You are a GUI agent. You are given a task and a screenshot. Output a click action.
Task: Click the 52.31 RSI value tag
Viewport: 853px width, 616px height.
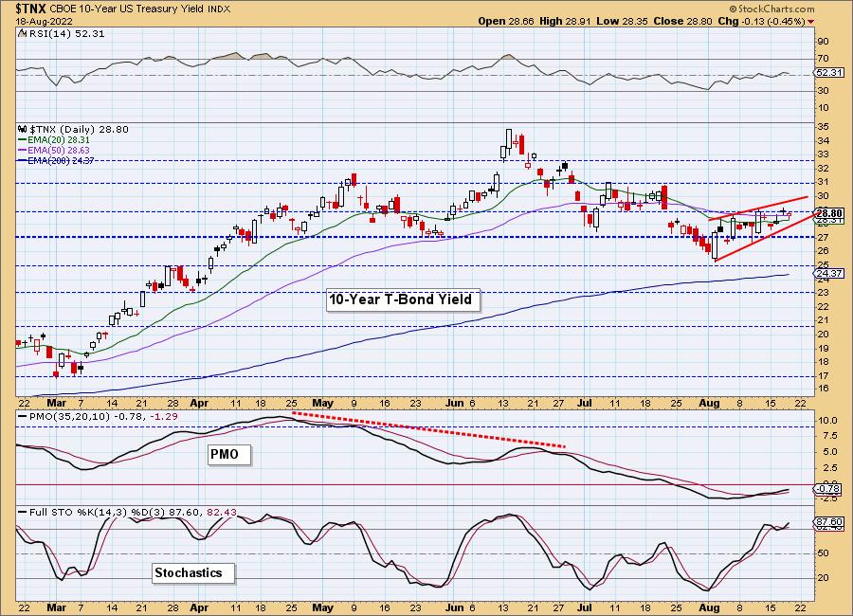click(x=829, y=72)
